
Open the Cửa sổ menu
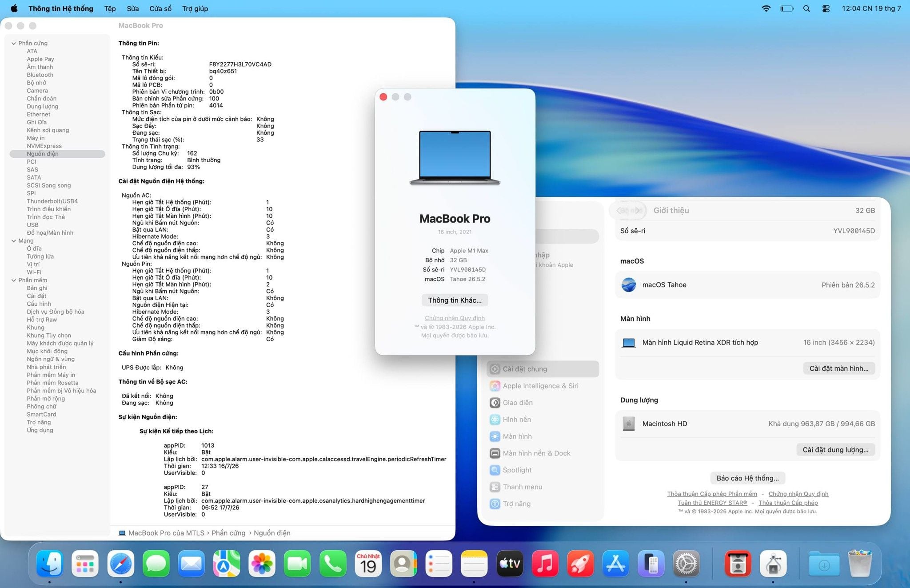coord(160,8)
